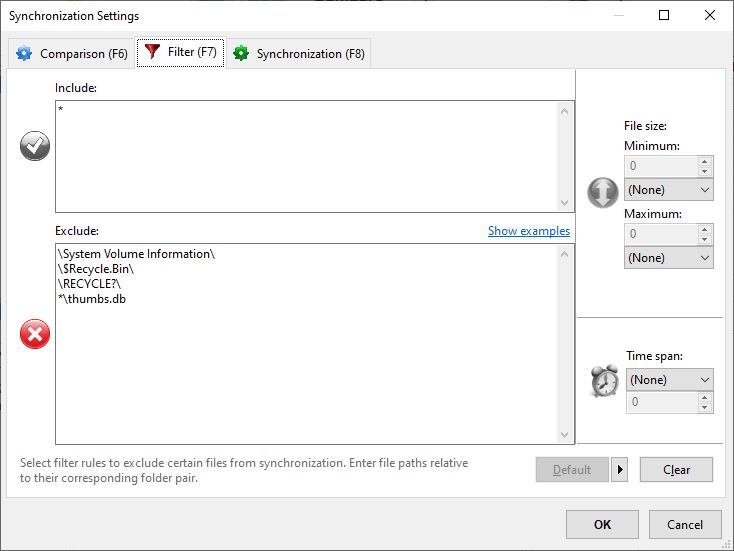Click the blue gear Comparison icon

coord(24,54)
